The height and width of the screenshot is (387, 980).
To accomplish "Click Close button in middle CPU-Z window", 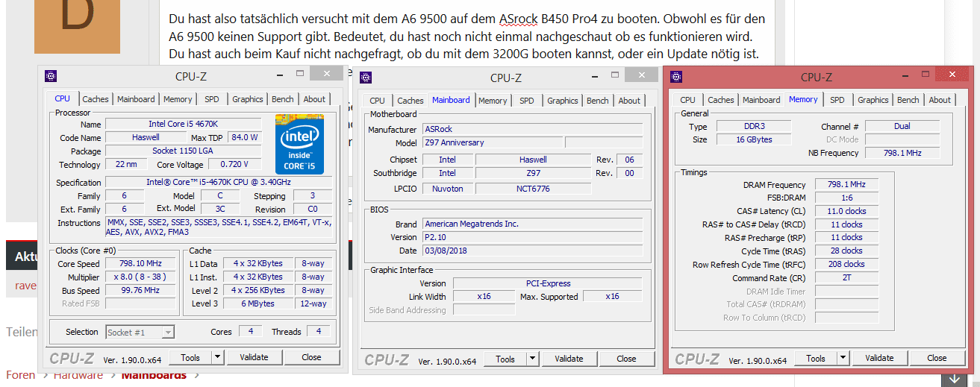I will coord(627,359).
